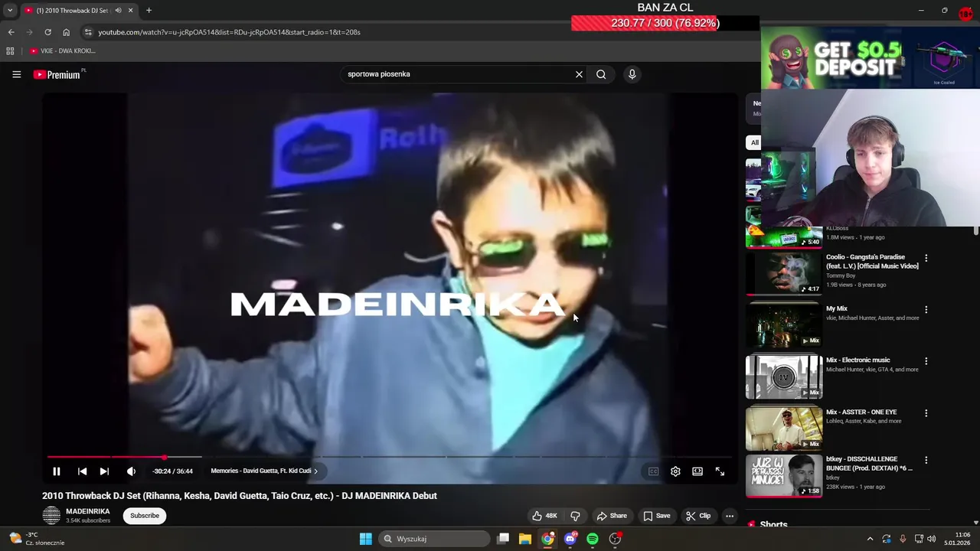Click the taskbar 'Wyszukaj' search box
Screen dimensions: 980x551
[434, 539]
